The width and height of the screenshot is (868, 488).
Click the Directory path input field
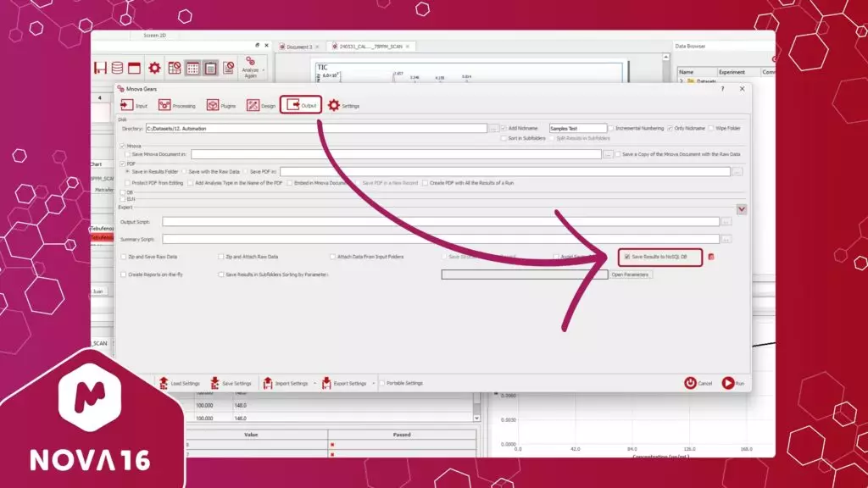coord(315,128)
